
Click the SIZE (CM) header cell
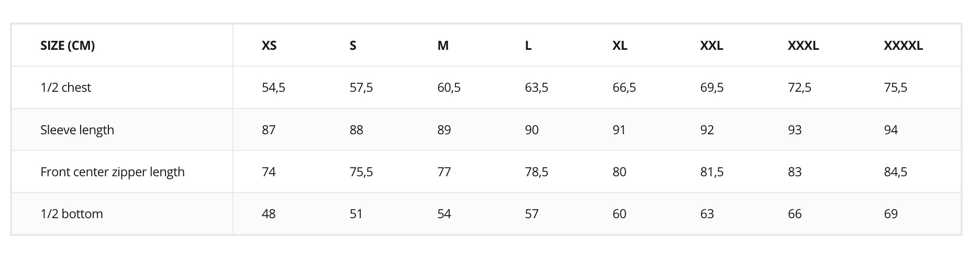pyautogui.click(x=68, y=46)
